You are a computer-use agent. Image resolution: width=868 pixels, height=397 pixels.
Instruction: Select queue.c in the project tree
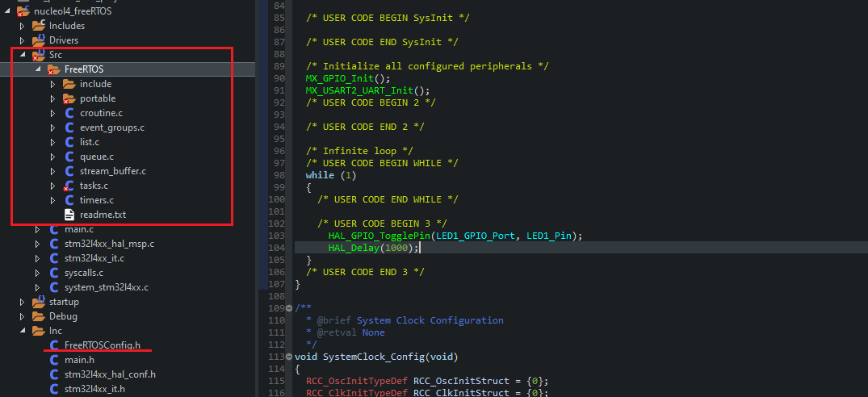[96, 157]
